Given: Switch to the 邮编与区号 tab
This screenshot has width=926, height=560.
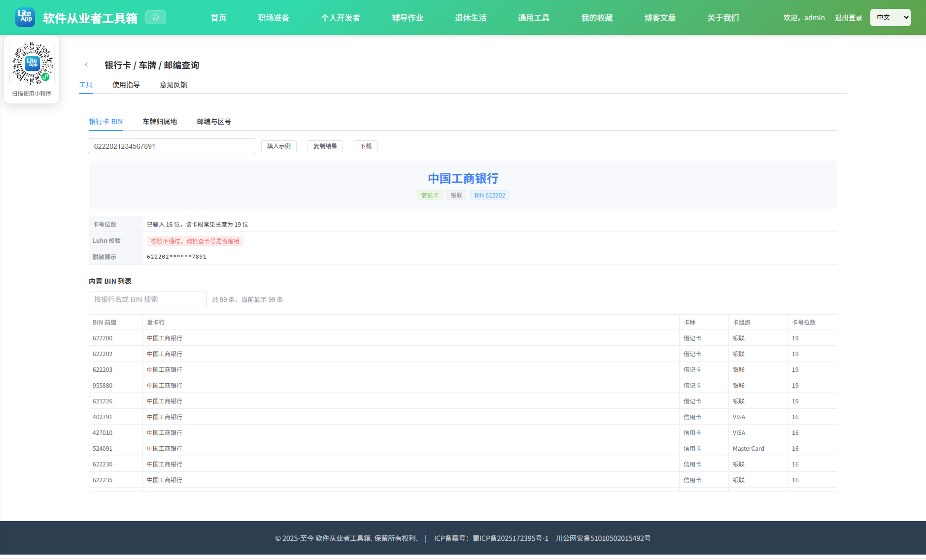Looking at the screenshot, I should [x=214, y=122].
